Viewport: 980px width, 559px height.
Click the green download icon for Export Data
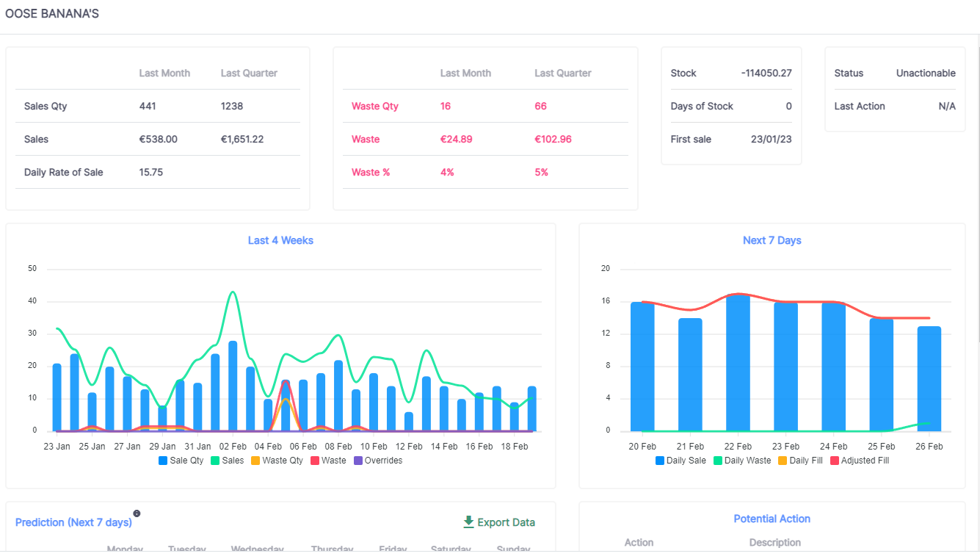pos(468,522)
